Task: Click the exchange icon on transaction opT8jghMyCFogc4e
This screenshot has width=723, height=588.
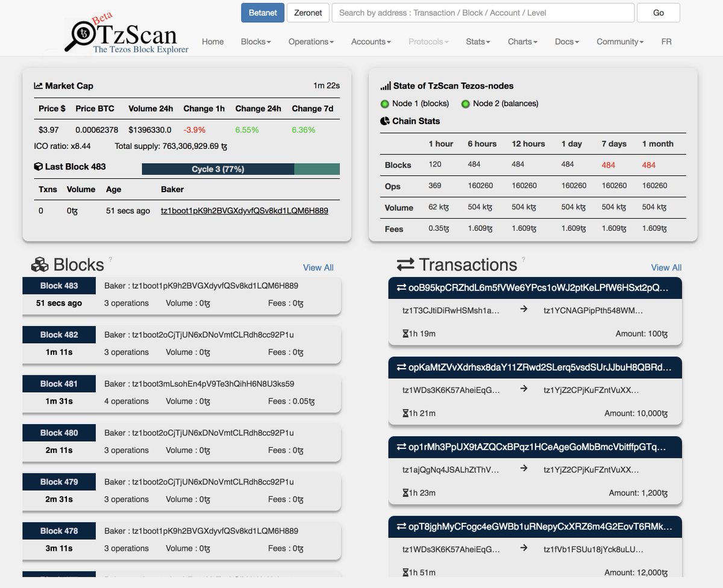Action: 401,527
